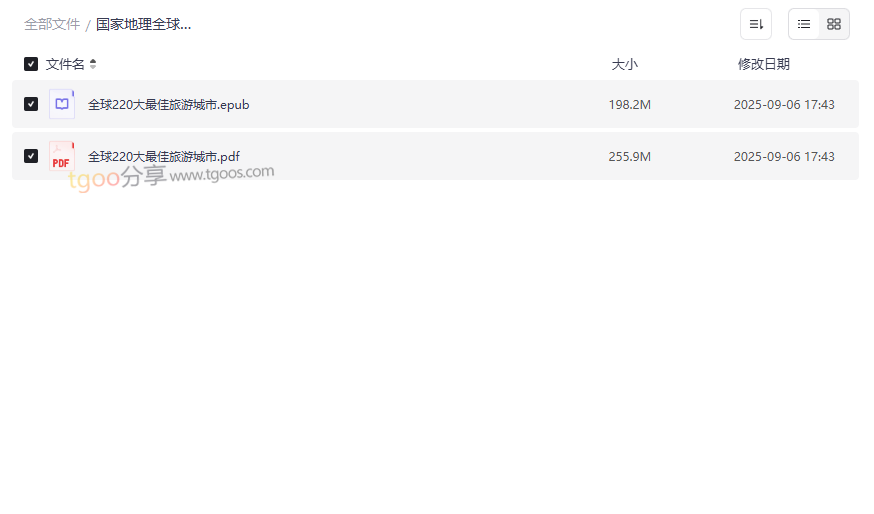Image resolution: width=874 pixels, height=514 pixels.
Task: Switch to grid view icon
Action: [x=834, y=24]
